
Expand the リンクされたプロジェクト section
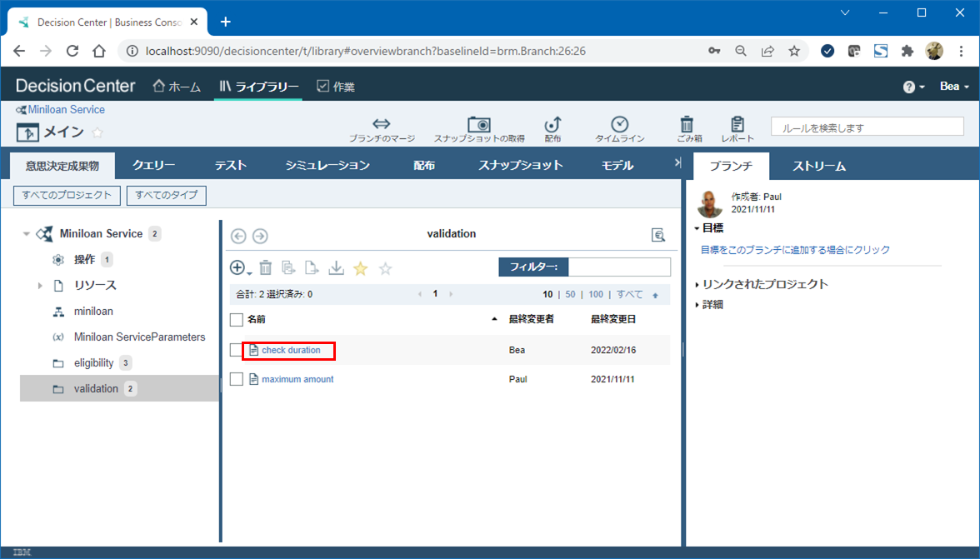click(697, 285)
